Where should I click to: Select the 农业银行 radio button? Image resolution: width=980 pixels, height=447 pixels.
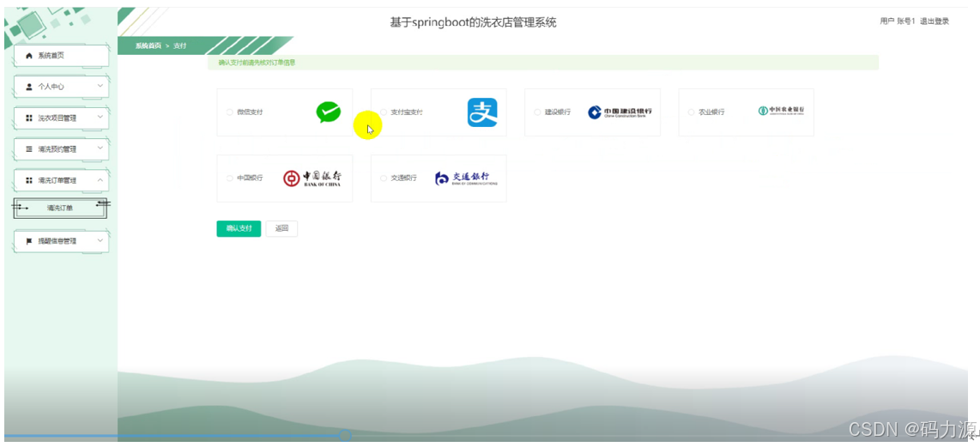tap(692, 112)
